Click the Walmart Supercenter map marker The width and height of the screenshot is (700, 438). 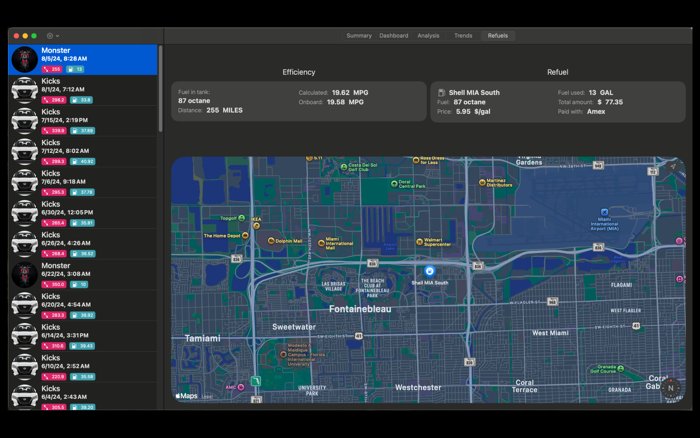(x=419, y=242)
